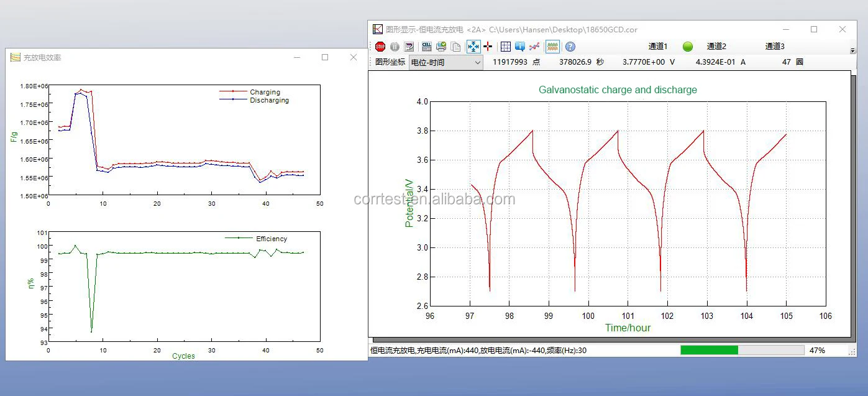Expand the toolbar overflow arrow at right edge

[x=852, y=50]
